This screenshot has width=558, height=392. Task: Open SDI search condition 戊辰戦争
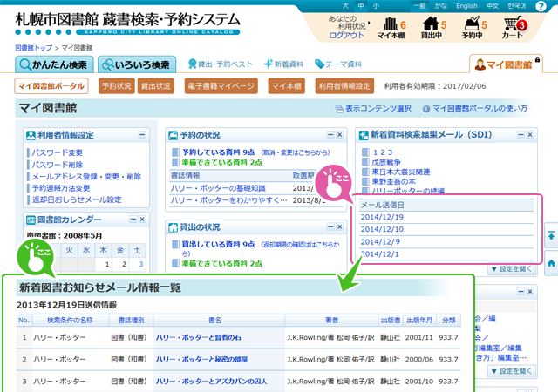(x=386, y=162)
